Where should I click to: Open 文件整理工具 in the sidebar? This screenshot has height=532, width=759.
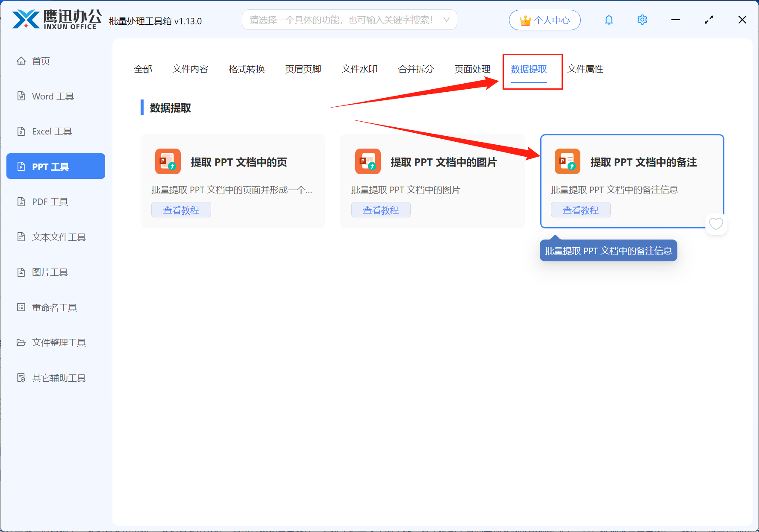59,343
